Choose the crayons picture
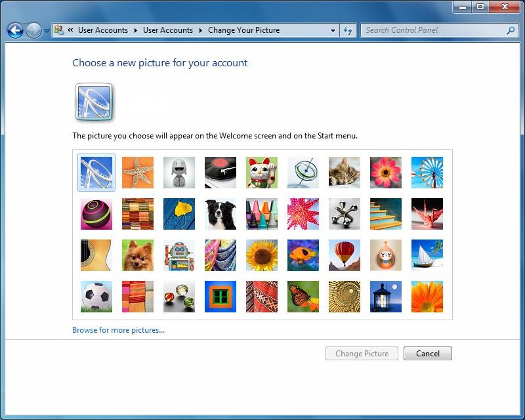525x420 pixels. (x=262, y=214)
